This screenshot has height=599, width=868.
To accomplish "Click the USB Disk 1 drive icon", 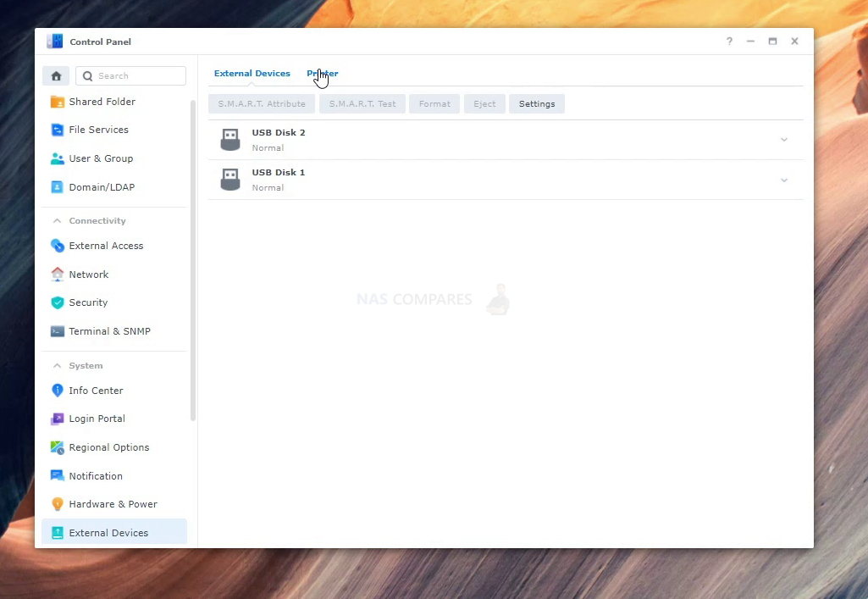I will [x=230, y=180].
